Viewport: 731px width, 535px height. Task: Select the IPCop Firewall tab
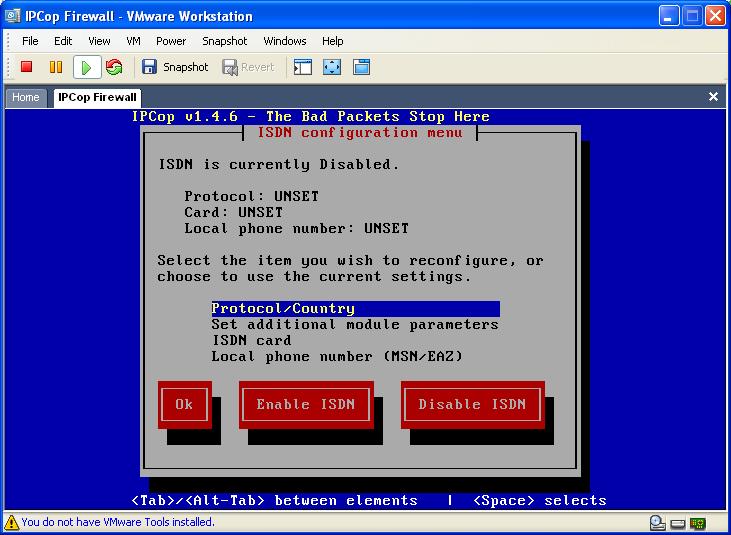click(x=97, y=97)
